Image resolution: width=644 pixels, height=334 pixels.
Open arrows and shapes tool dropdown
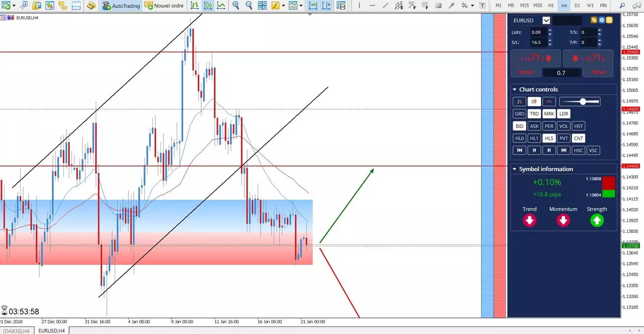[472, 6]
